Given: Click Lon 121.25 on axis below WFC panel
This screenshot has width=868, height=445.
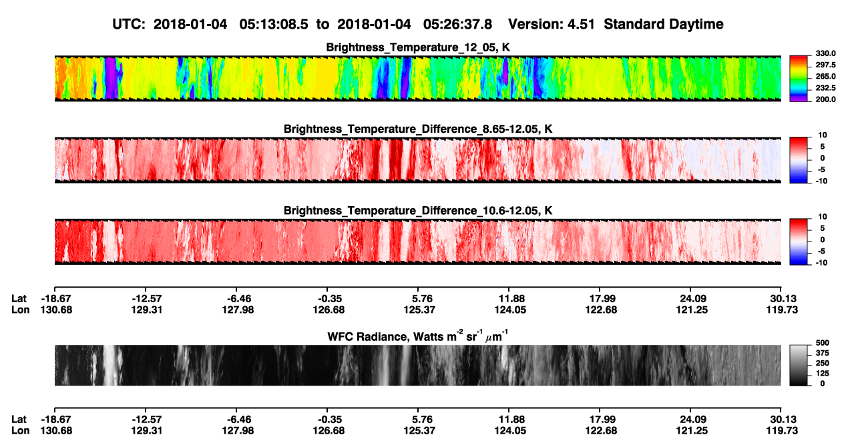Looking at the screenshot, I should (x=690, y=431).
